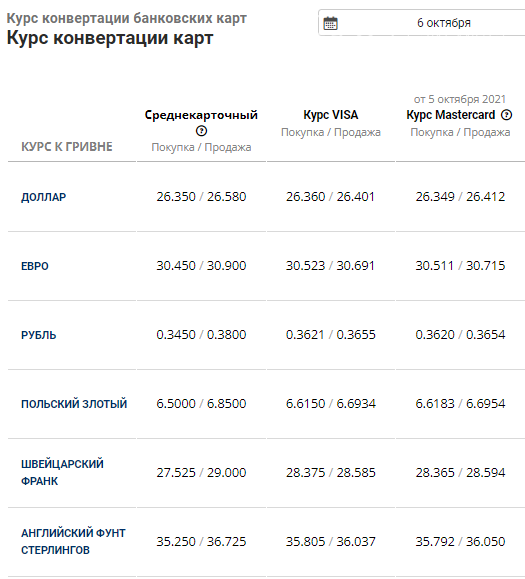Click the Среднекарточный column header
The width and height of the screenshot is (525, 579).
[201, 115]
